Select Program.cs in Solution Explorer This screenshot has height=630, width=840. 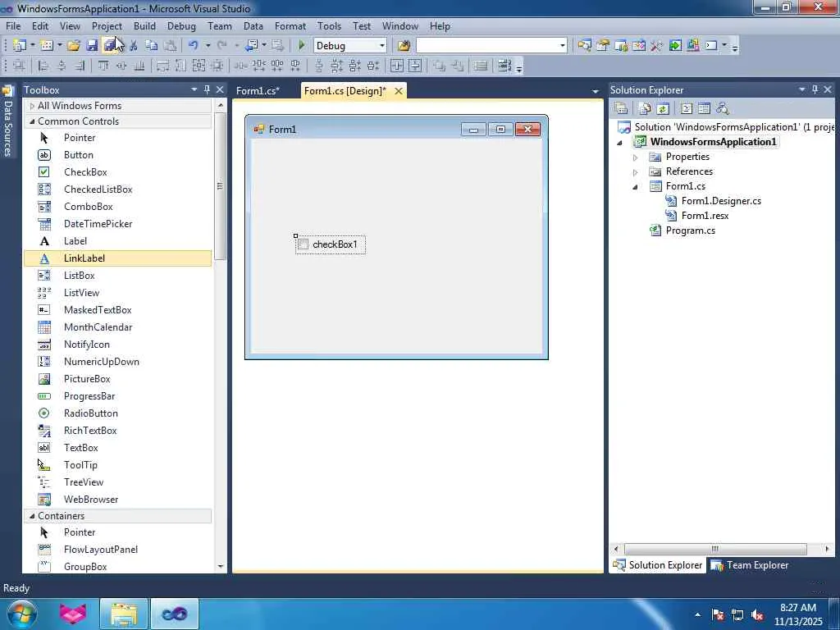click(x=690, y=231)
